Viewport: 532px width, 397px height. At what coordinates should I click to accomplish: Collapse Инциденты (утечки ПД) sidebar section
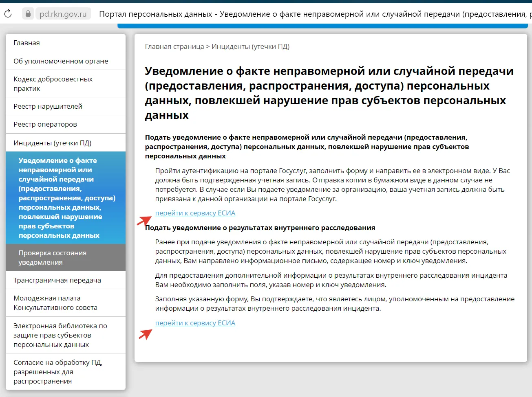pos(52,143)
